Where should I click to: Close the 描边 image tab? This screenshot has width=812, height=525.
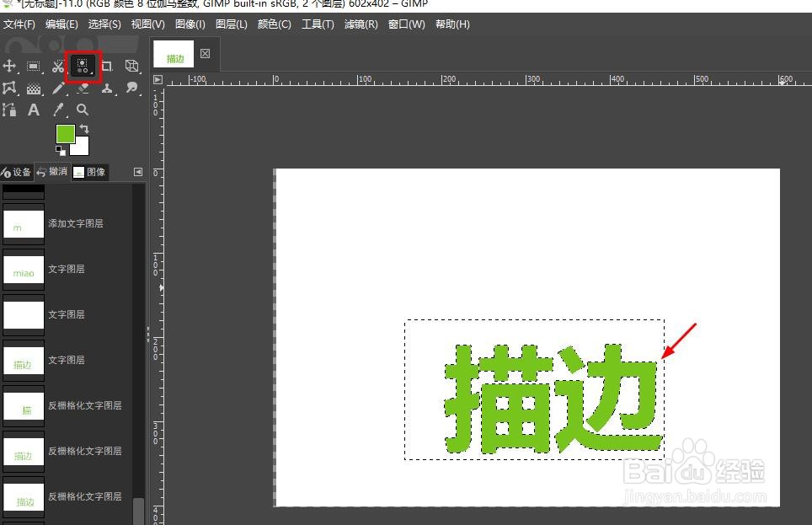(x=205, y=52)
